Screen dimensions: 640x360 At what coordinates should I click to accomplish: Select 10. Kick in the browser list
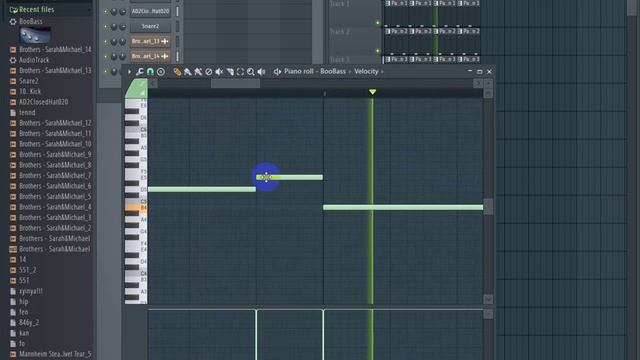30,91
